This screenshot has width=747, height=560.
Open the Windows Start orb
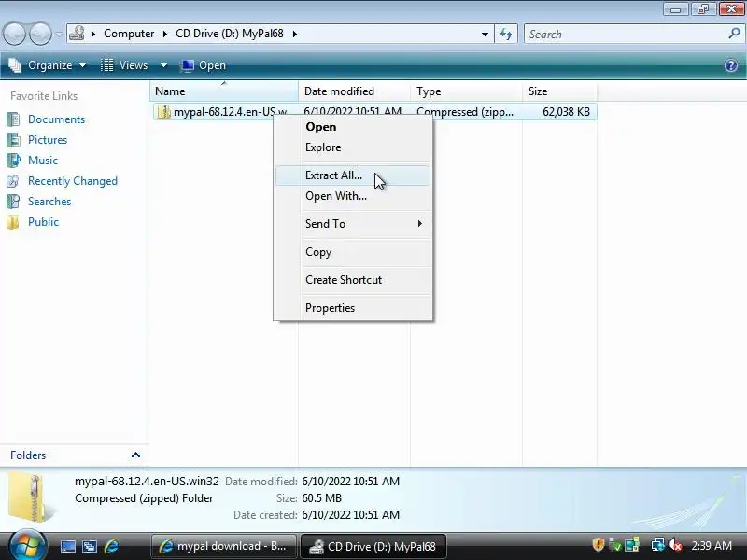tap(27, 545)
